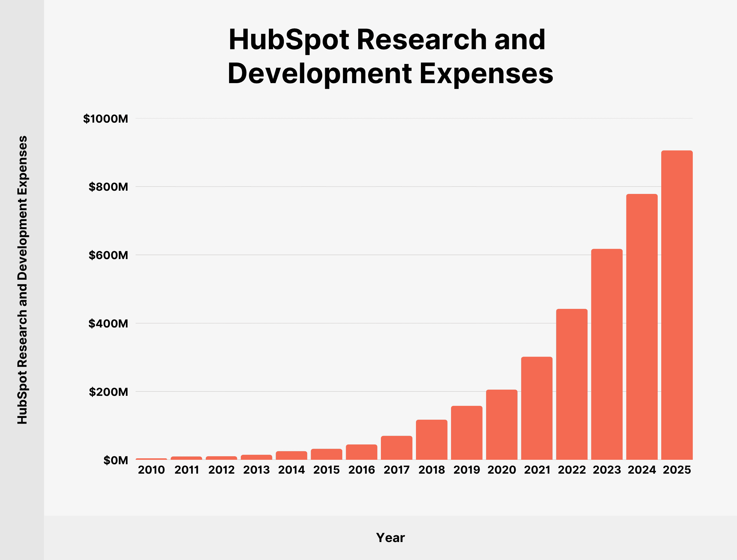
Task: Click the 2020 bar
Action: click(502, 425)
